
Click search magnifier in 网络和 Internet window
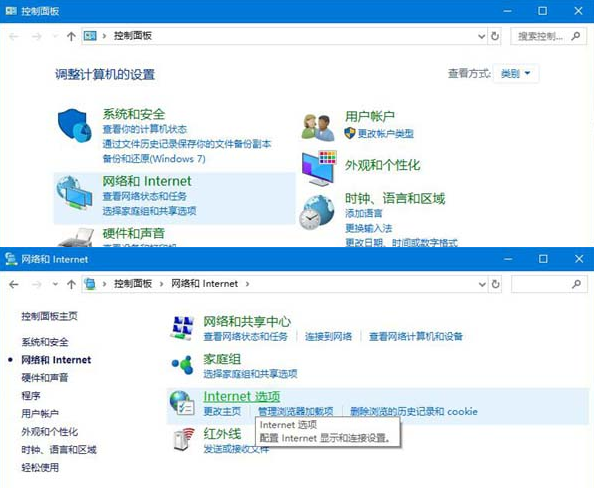coord(577,284)
